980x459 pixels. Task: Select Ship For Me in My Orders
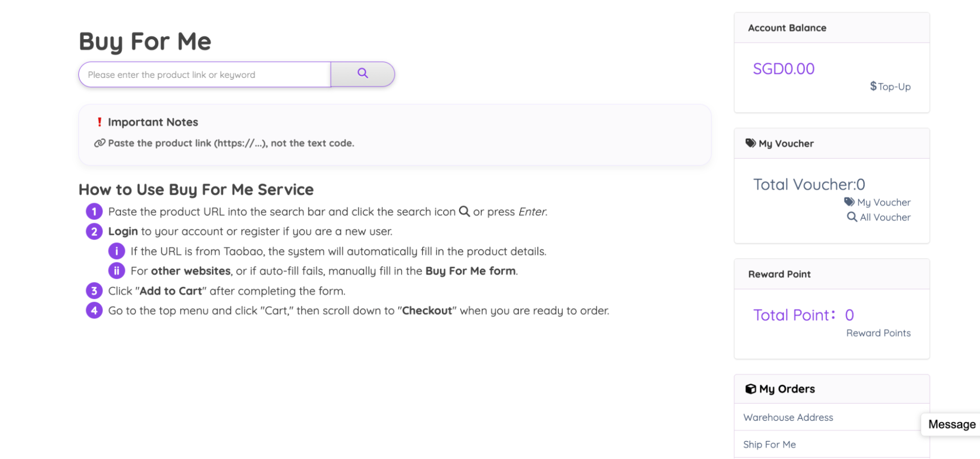tap(769, 444)
